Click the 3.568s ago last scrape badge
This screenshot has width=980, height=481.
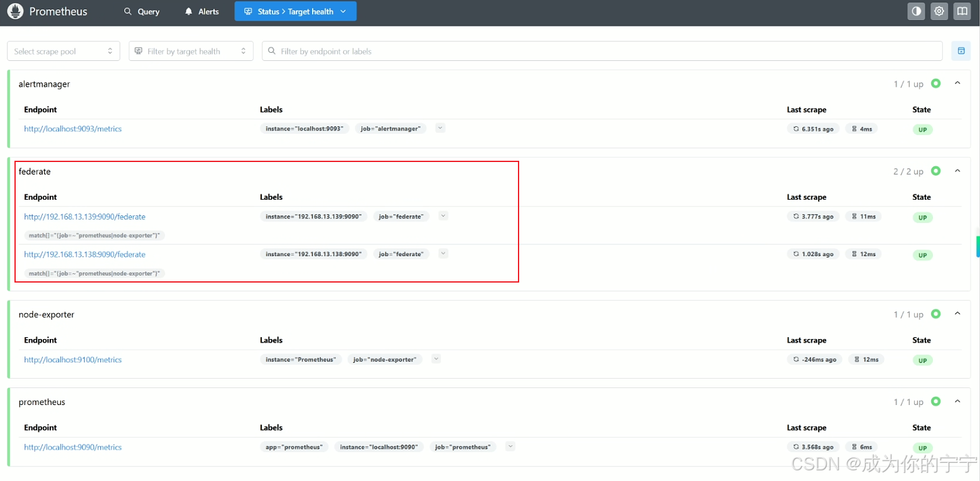(813, 447)
